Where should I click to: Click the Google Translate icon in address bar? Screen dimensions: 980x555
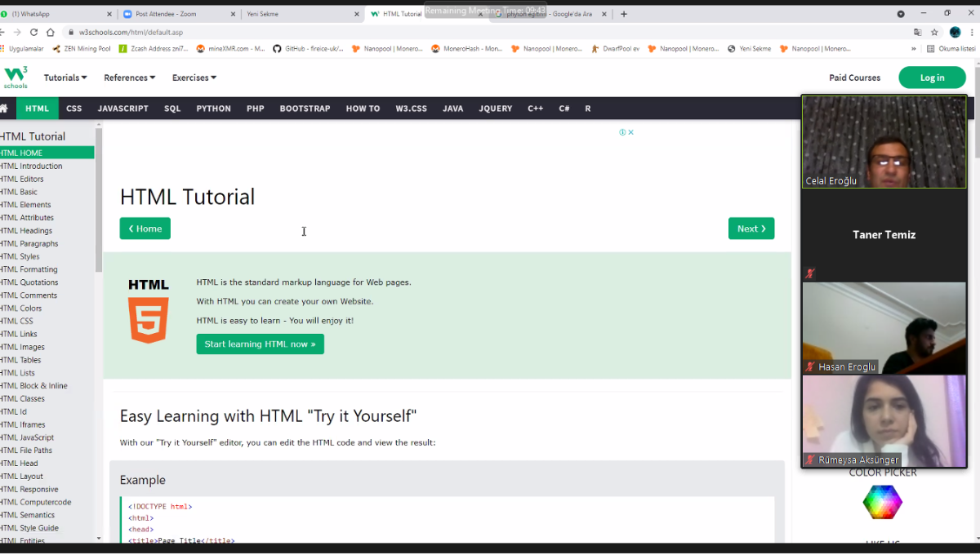(x=918, y=33)
